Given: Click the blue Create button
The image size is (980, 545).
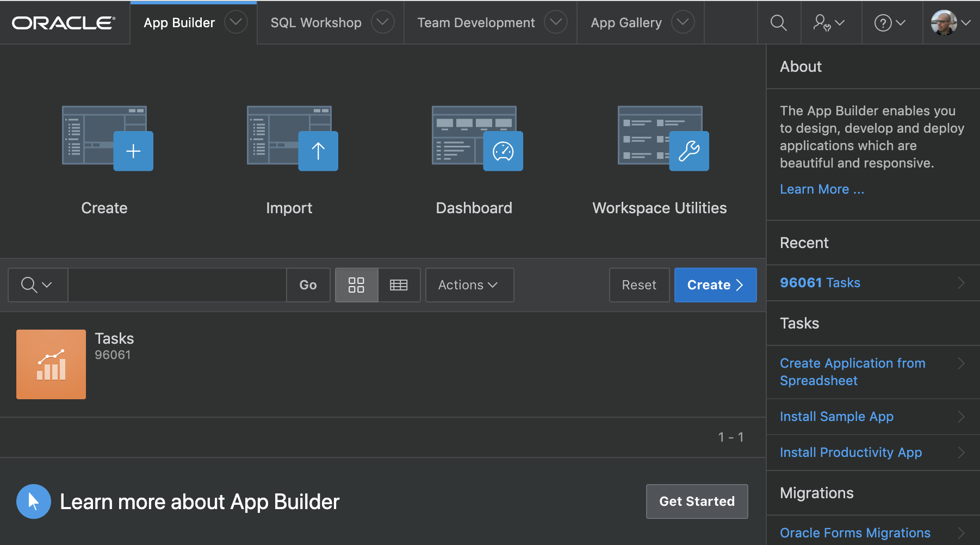Looking at the screenshot, I should (715, 285).
